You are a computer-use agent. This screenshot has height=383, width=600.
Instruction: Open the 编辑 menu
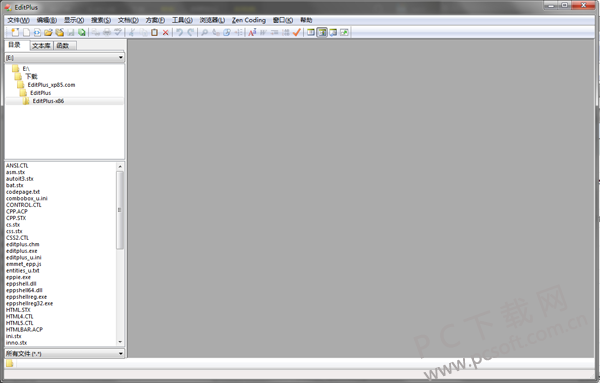pyautogui.click(x=47, y=20)
